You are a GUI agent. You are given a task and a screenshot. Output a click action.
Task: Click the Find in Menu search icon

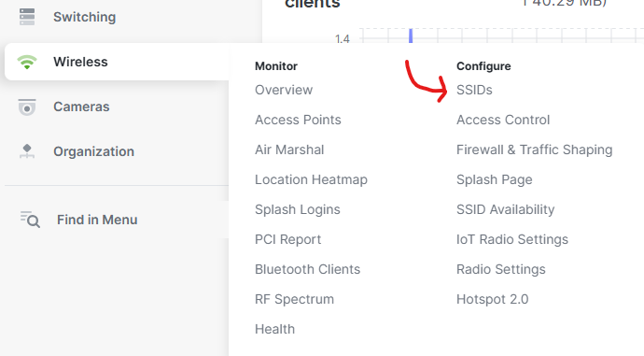tap(30, 220)
